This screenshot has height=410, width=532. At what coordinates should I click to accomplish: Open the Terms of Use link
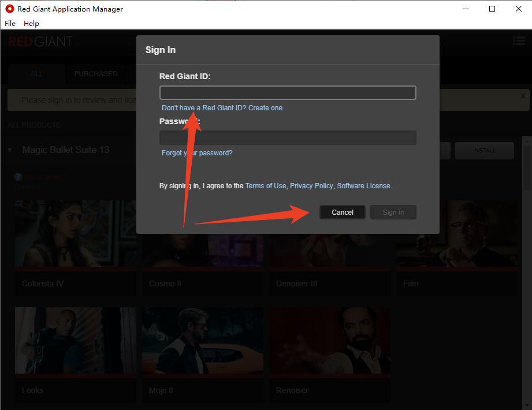pos(265,186)
